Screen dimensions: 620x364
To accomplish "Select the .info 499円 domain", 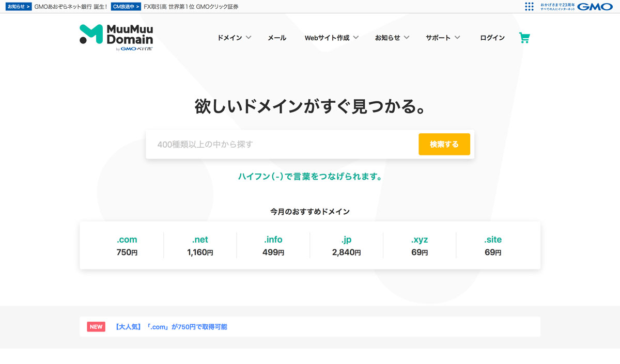I will (x=273, y=246).
